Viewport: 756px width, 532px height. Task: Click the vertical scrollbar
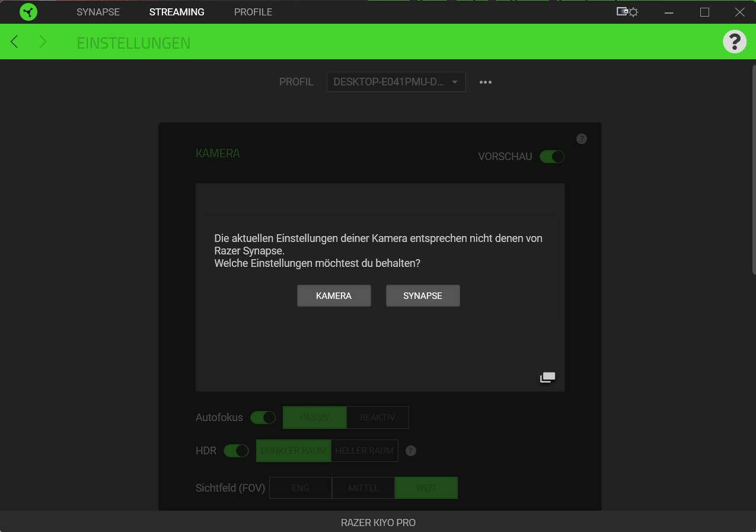[754, 169]
